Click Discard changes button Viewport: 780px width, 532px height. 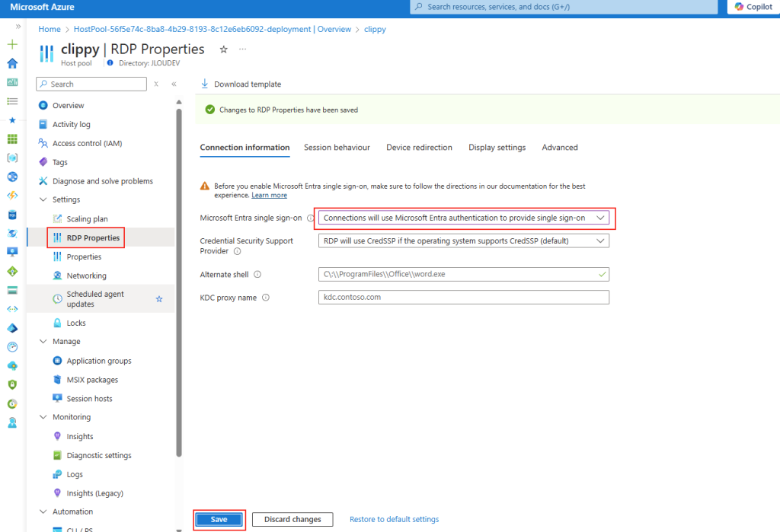[292, 519]
